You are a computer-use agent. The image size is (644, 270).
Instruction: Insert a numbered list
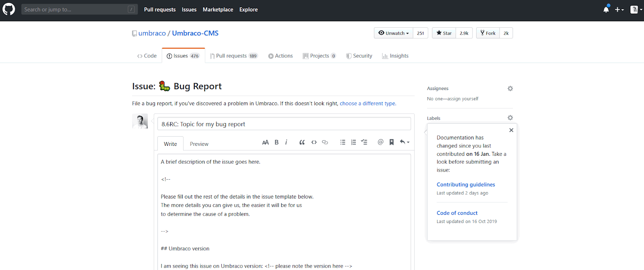353,142
